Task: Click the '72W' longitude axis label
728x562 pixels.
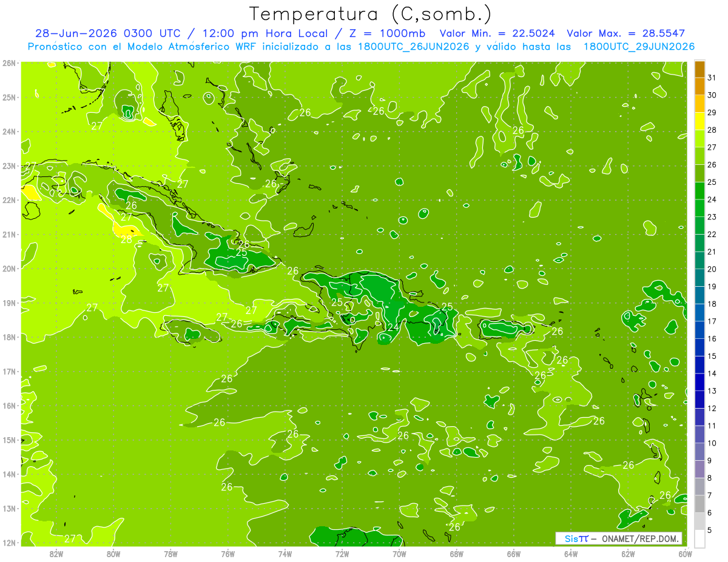Action: coord(342,553)
